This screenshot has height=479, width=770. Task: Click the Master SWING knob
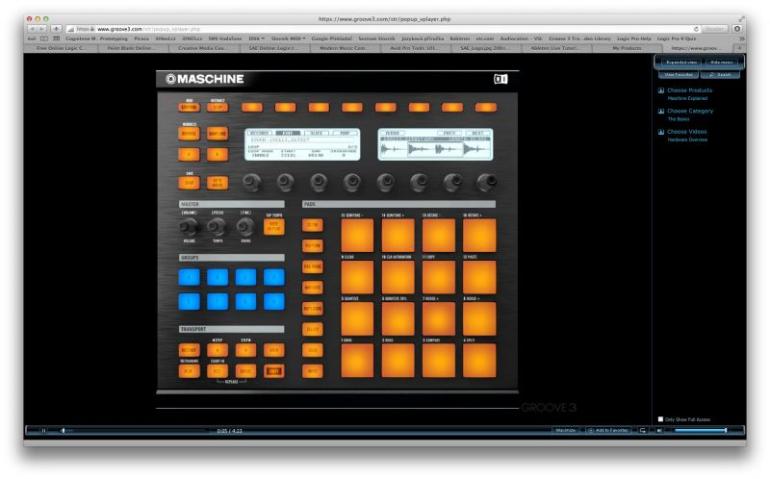point(245,227)
